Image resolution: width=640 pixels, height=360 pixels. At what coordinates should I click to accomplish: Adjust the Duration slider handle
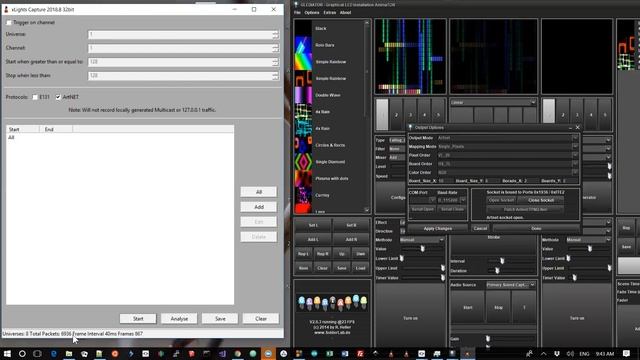coord(497,270)
